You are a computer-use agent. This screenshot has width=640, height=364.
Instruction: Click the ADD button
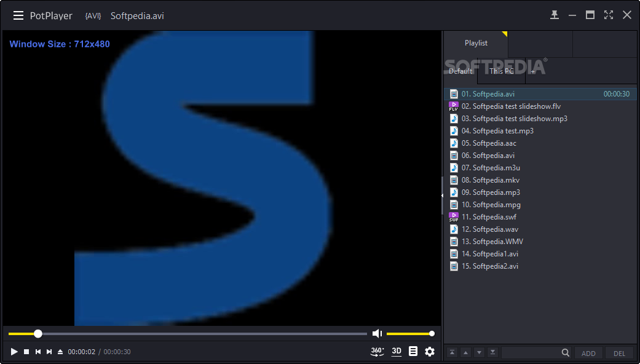tap(588, 354)
